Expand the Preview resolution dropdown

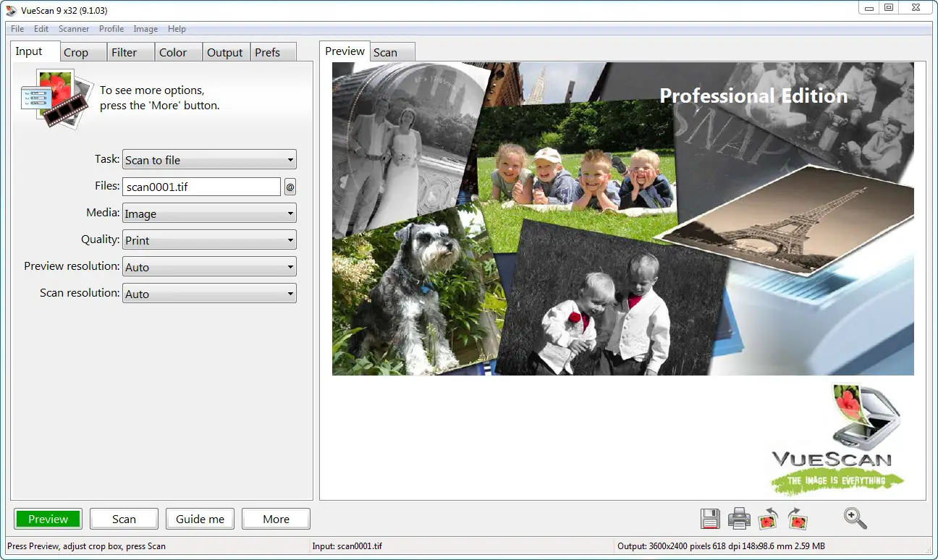coord(209,267)
